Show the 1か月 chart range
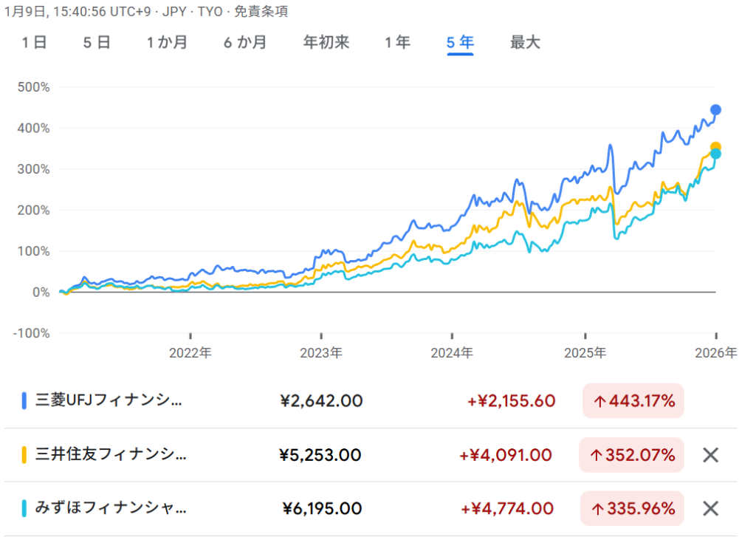Screen dimensions: 756x537 167,43
